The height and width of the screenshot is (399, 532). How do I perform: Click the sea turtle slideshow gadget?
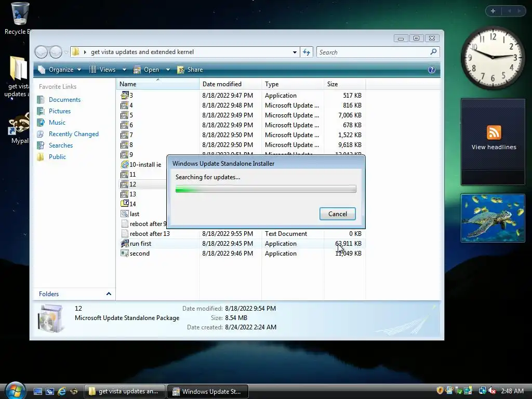pos(493,218)
